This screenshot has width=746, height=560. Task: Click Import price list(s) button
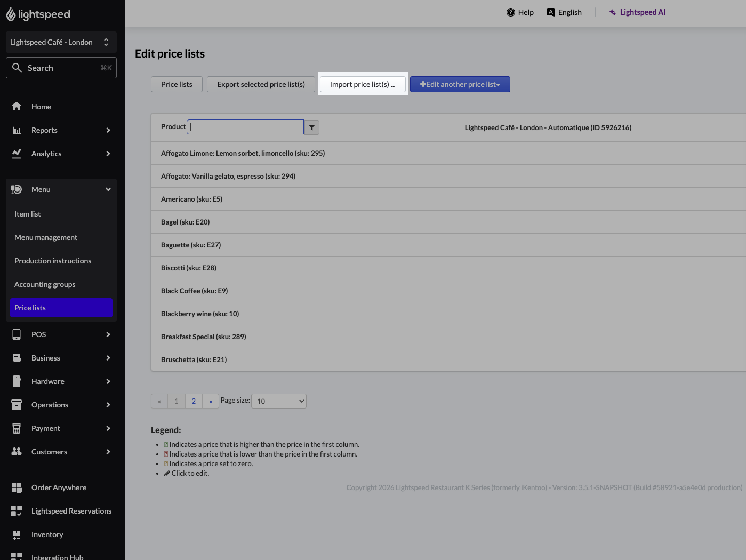tap(363, 84)
